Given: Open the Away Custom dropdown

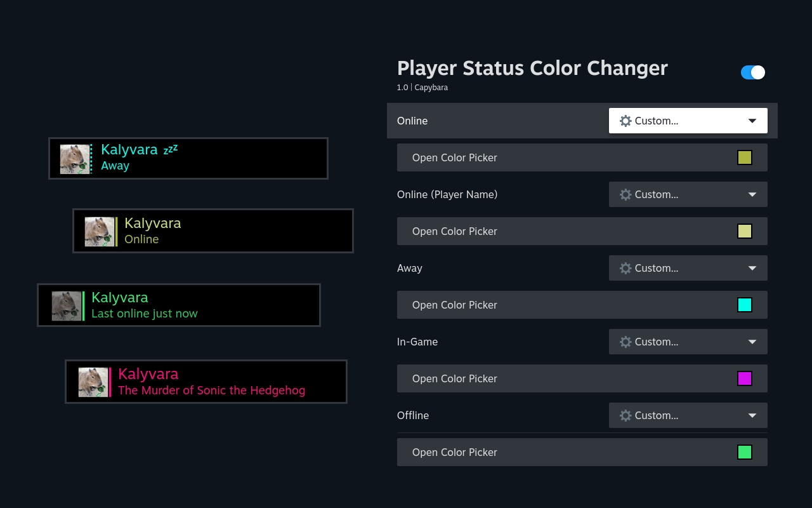Looking at the screenshot, I should point(688,268).
